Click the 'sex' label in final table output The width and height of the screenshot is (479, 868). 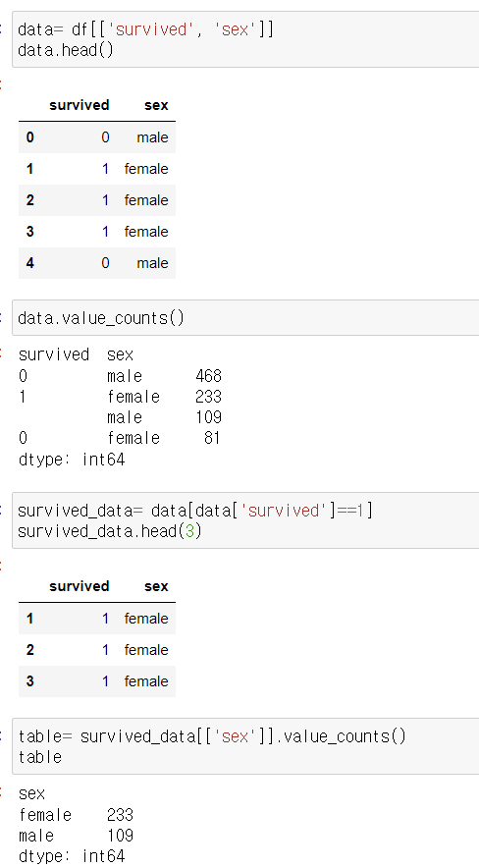tap(31, 793)
